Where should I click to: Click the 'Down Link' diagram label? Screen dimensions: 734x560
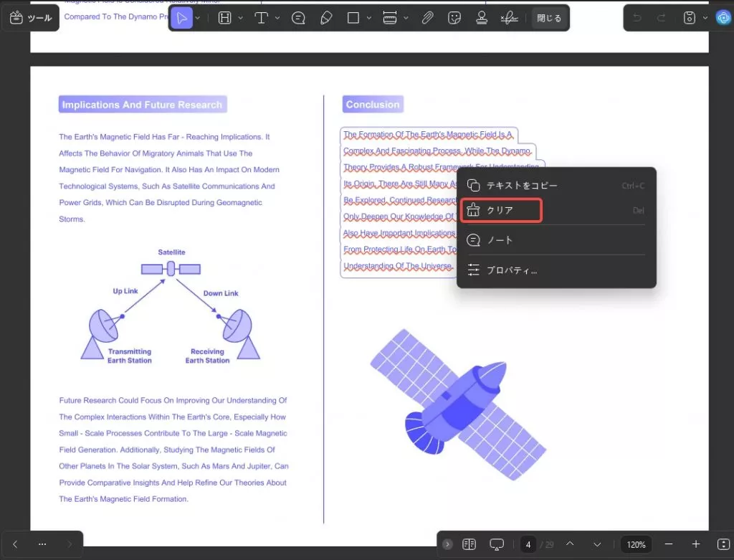(221, 293)
